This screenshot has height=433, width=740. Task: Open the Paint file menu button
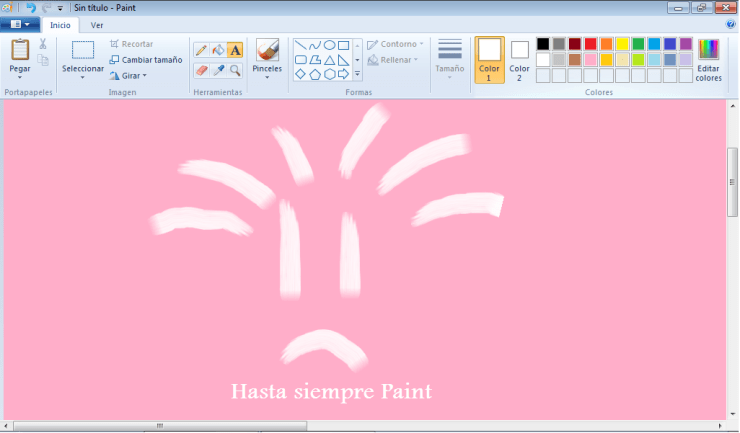click(x=20, y=25)
